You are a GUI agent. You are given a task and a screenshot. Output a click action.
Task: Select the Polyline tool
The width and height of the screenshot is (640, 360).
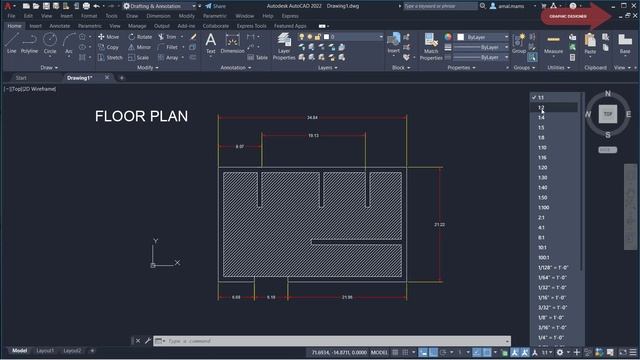click(29, 43)
